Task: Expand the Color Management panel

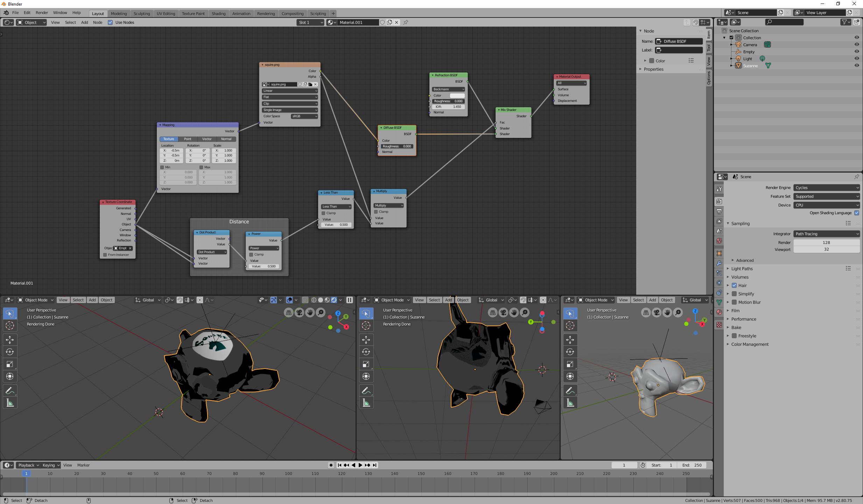Action: click(x=749, y=344)
